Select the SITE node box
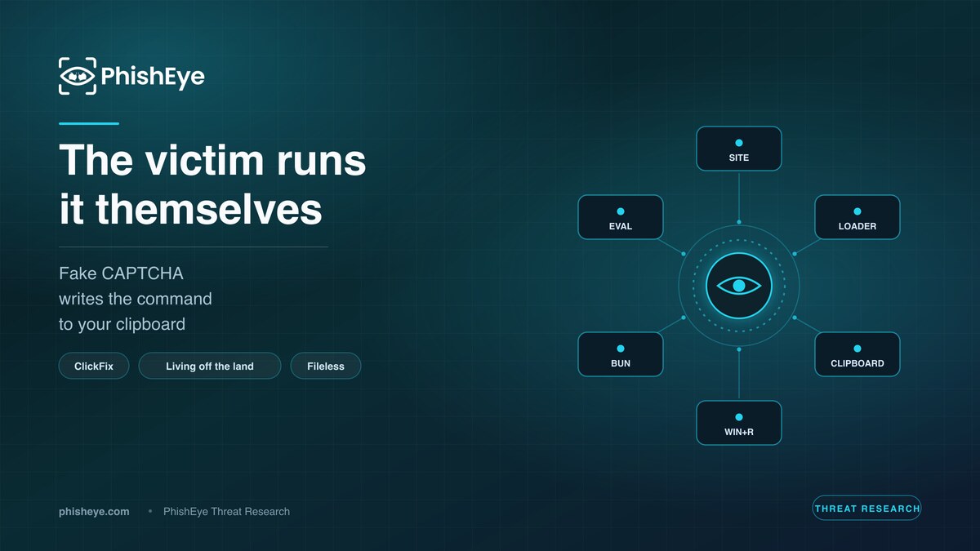 [739, 149]
